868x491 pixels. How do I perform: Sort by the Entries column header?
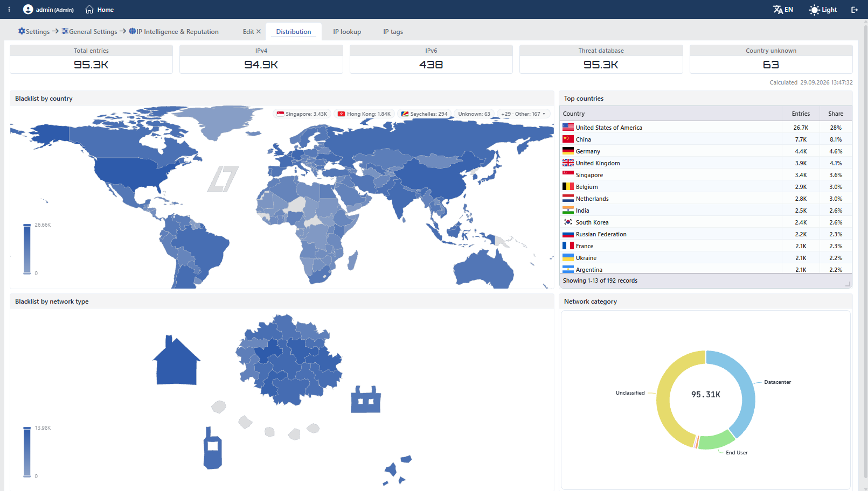pyautogui.click(x=801, y=114)
